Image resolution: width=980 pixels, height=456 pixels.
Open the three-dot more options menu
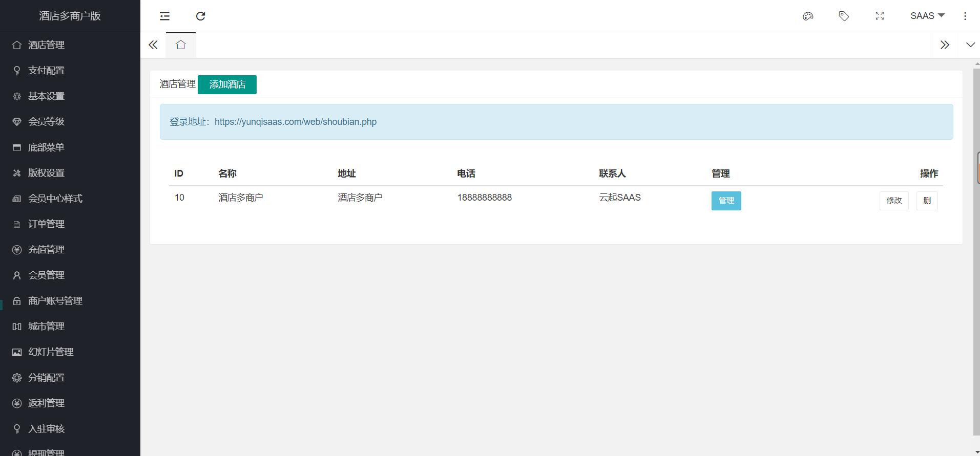[965, 16]
